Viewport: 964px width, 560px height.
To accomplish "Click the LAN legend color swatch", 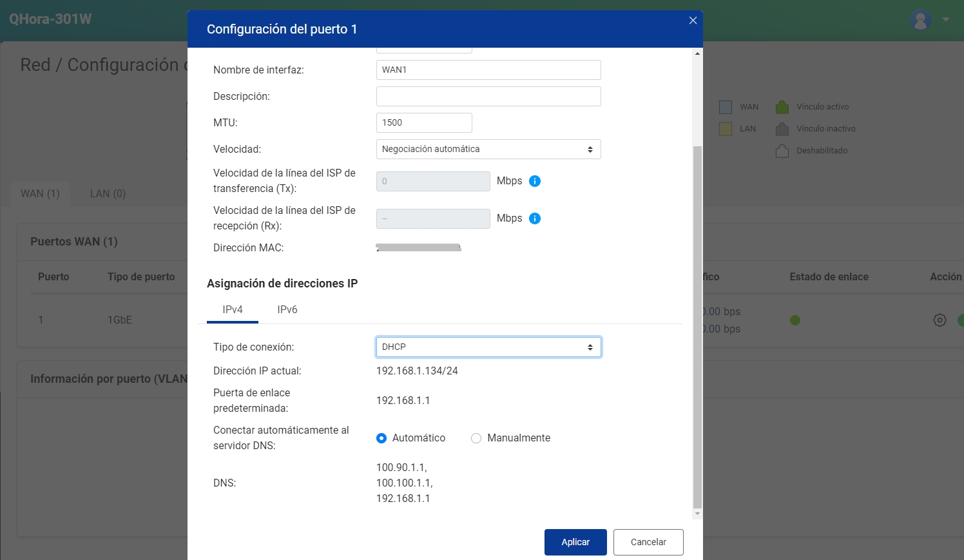I will pyautogui.click(x=726, y=129).
